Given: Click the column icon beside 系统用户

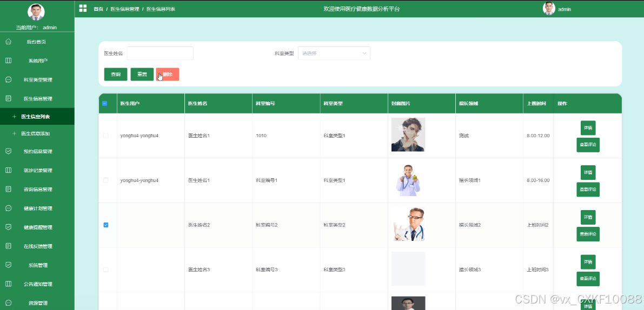Looking at the screenshot, I should point(8,60).
